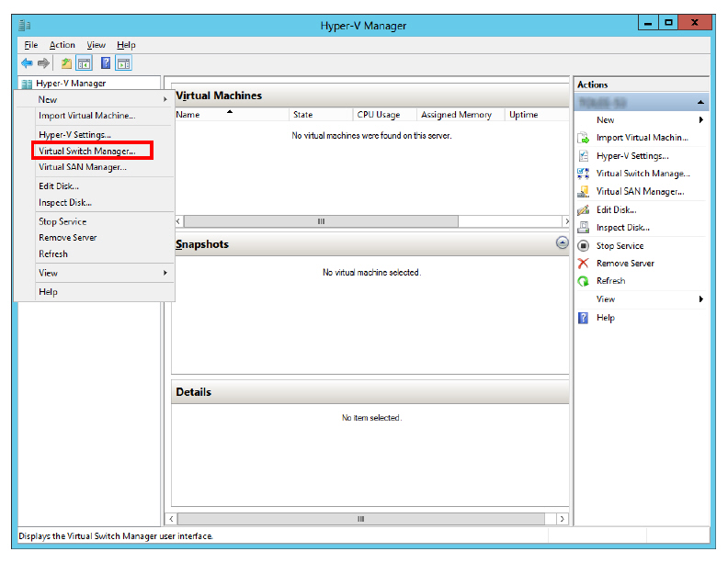Image resolution: width=728 pixels, height=563 pixels.
Task: Click Inspect Disk link in Actions pane
Action: [623, 228]
